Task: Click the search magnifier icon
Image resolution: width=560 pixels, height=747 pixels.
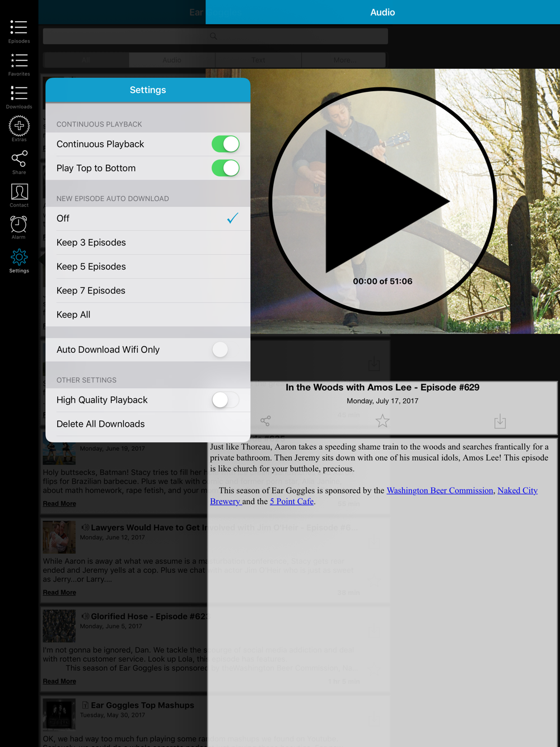Action: [x=213, y=36]
